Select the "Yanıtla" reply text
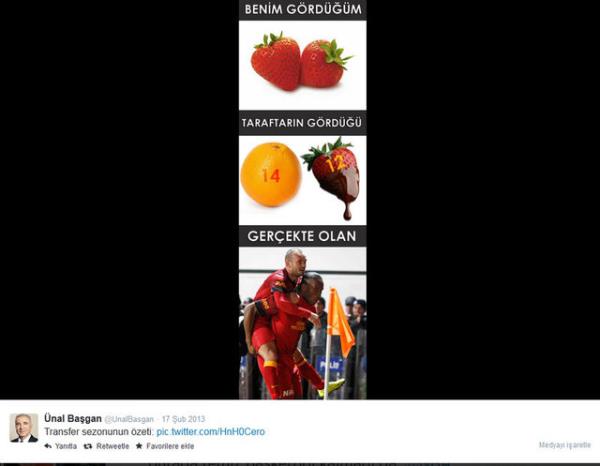 66,446
